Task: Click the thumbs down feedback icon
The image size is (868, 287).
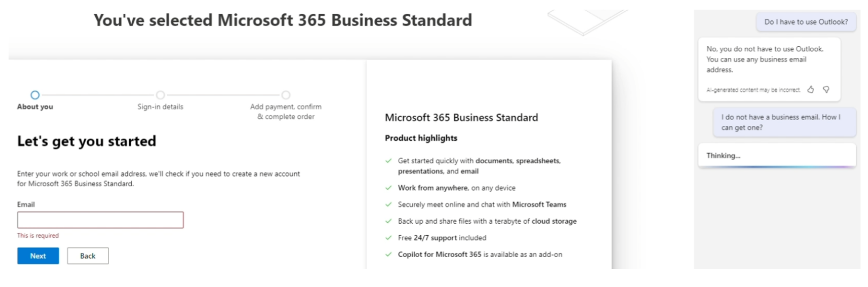Action: (x=826, y=89)
